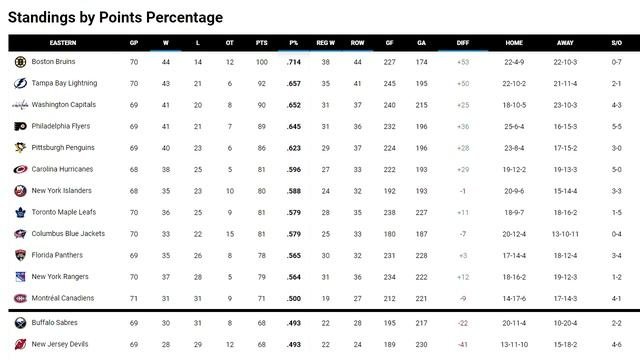Select the Toronto Maple Leafs logo

click(20, 212)
